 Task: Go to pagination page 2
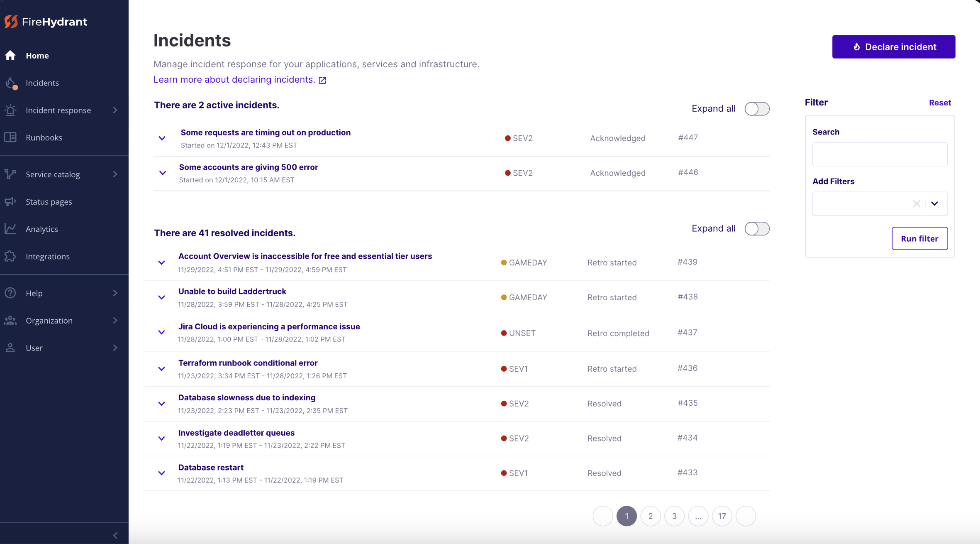coord(651,516)
